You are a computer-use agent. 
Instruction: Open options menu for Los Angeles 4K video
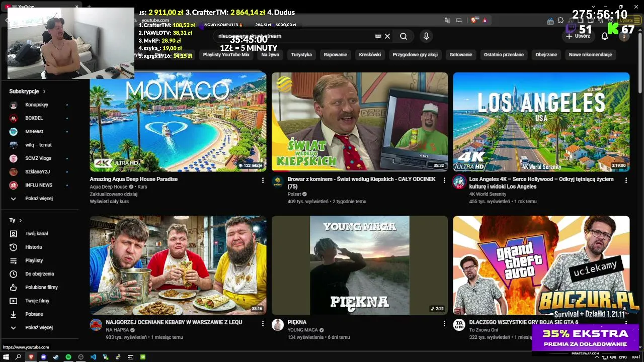pyautogui.click(x=626, y=180)
